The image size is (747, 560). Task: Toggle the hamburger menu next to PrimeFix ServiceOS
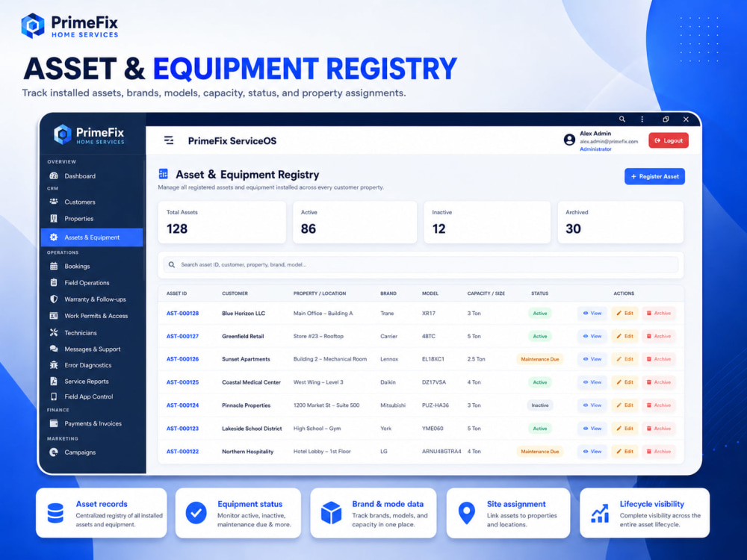tap(169, 140)
